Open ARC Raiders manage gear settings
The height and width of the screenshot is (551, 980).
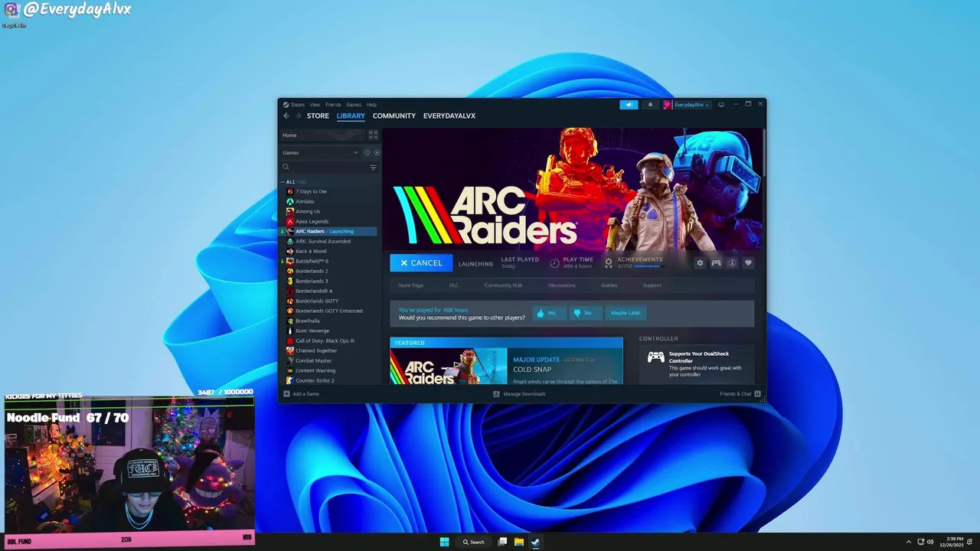pyautogui.click(x=700, y=262)
